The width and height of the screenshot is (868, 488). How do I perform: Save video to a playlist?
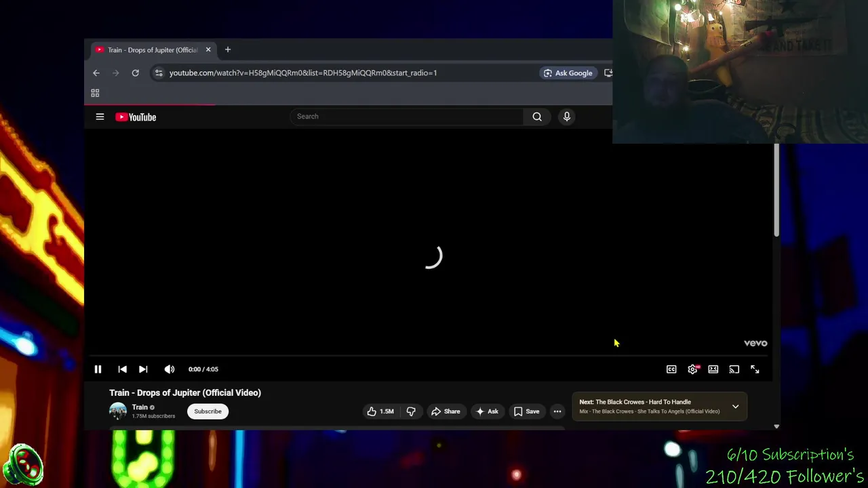(x=527, y=411)
